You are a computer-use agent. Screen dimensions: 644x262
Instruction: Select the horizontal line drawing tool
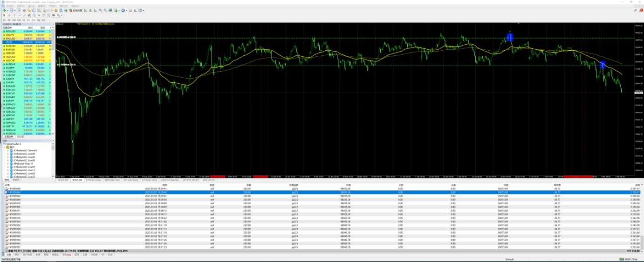pos(20,15)
